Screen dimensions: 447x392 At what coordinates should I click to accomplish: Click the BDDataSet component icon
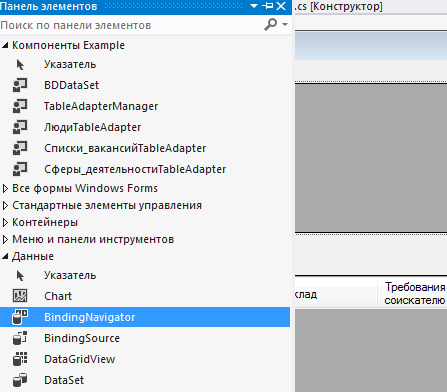coord(20,85)
